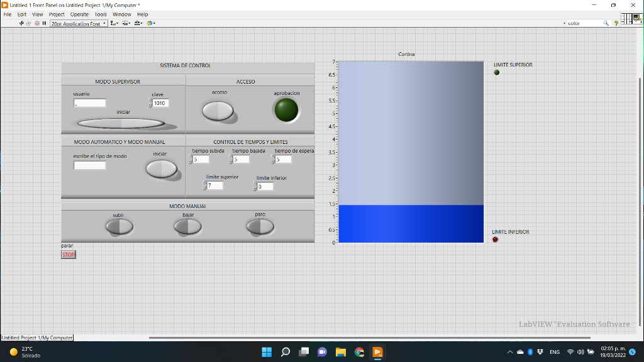The height and width of the screenshot is (362, 644).
Task: Open the Operate menu
Action: point(79,14)
